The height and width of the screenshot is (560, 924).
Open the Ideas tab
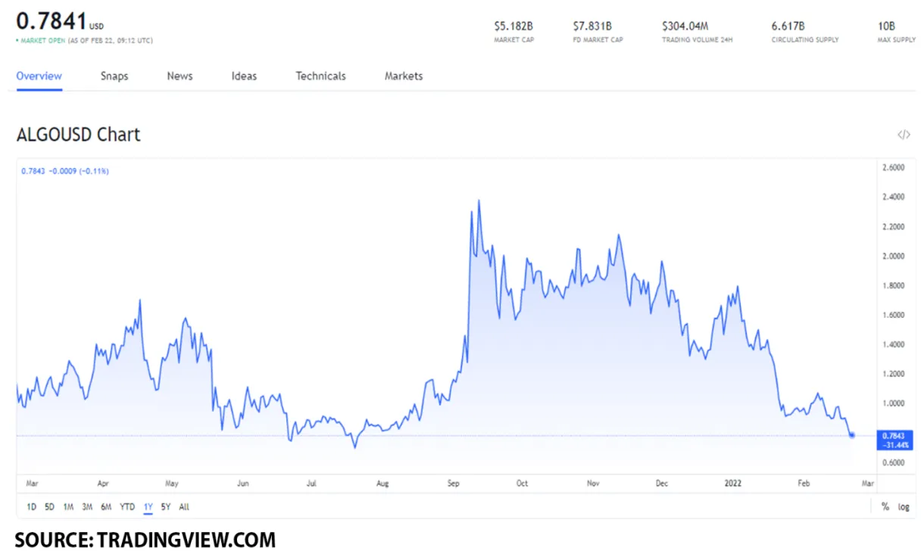[x=243, y=76]
